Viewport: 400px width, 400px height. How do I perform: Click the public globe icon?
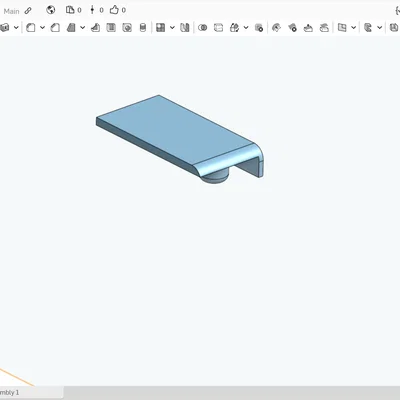[x=51, y=10]
